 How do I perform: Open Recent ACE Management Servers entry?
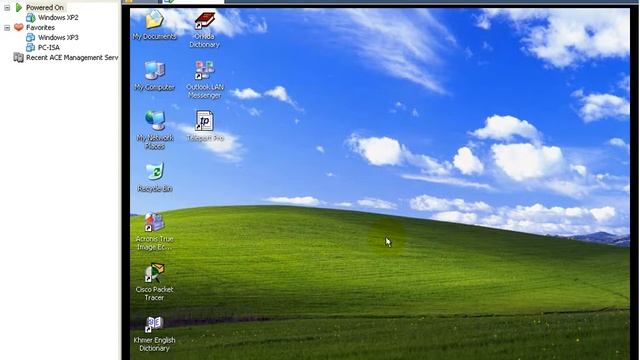[x=72, y=58]
